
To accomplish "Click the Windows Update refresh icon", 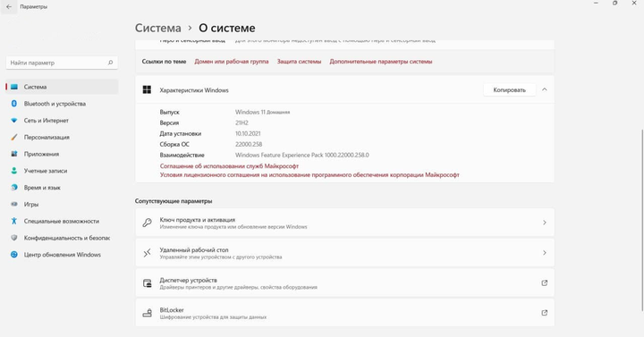I will (14, 255).
